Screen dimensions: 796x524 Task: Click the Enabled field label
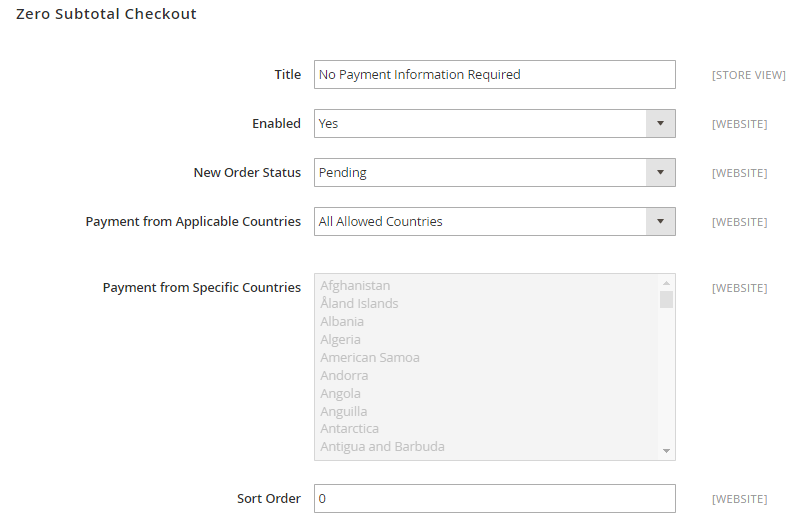pyautogui.click(x=277, y=123)
